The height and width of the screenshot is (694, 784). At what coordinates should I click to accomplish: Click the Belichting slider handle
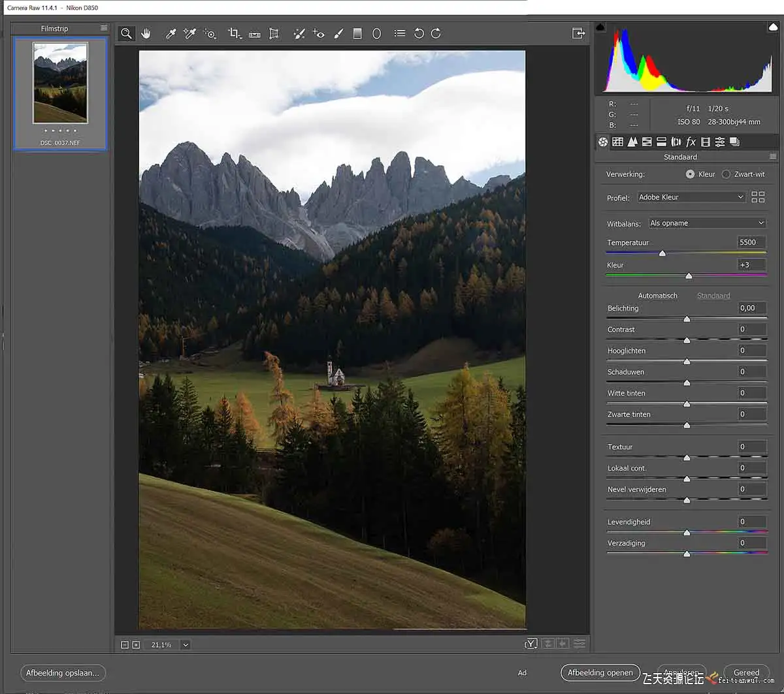(x=687, y=319)
